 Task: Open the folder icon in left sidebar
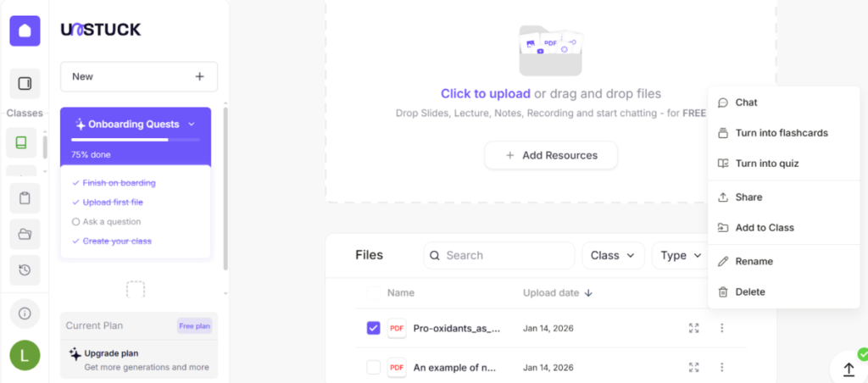[x=25, y=234]
